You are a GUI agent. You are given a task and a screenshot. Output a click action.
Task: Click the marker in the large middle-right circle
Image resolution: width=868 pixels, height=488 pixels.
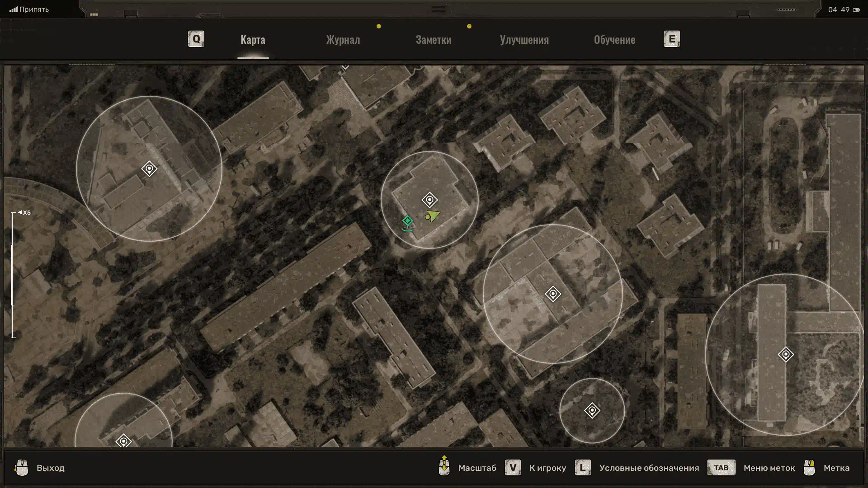552,294
